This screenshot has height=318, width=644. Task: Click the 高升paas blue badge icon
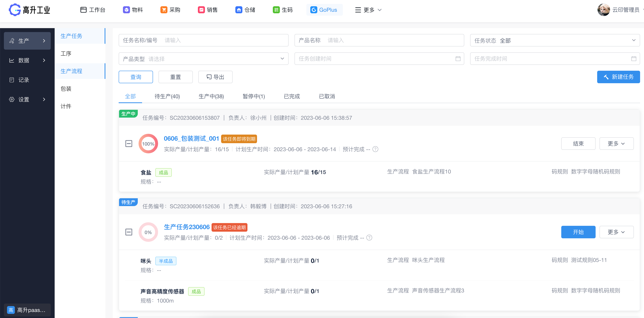pyautogui.click(x=11, y=310)
